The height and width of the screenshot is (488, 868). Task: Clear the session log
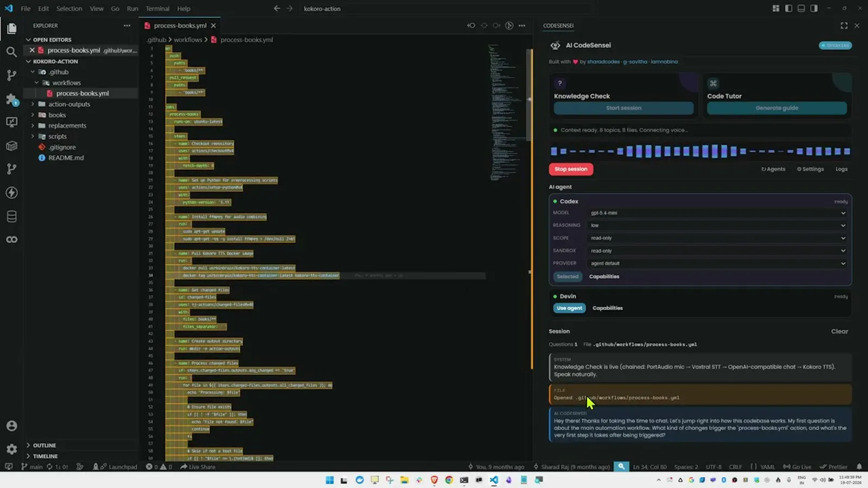[839, 331]
